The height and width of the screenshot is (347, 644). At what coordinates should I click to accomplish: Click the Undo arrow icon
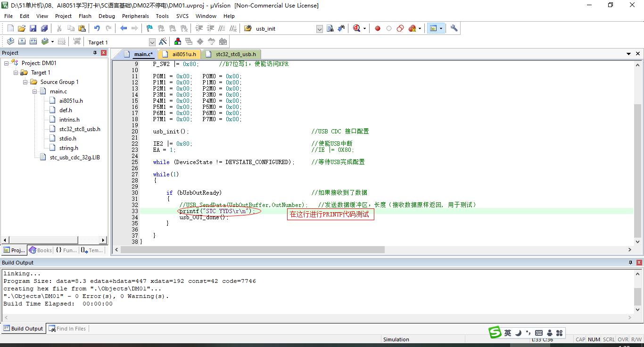tap(97, 28)
